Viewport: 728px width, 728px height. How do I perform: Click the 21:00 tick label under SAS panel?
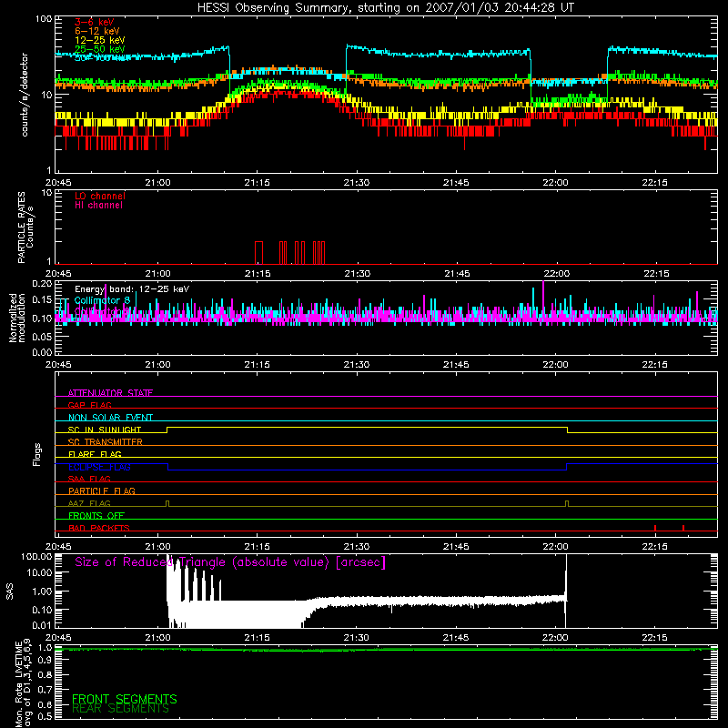coord(157,638)
